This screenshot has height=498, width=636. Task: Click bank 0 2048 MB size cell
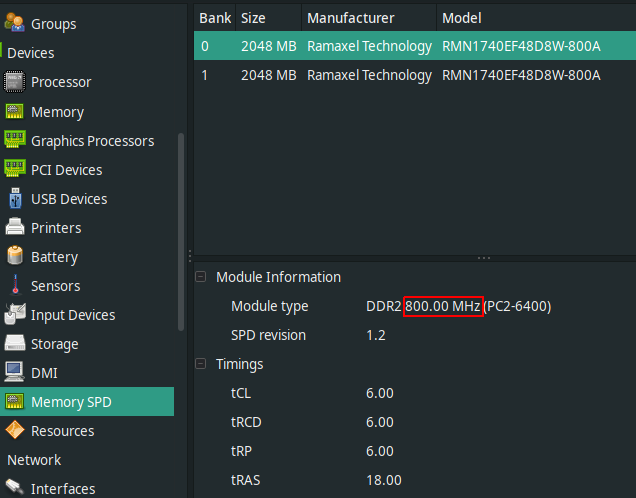pos(269,46)
